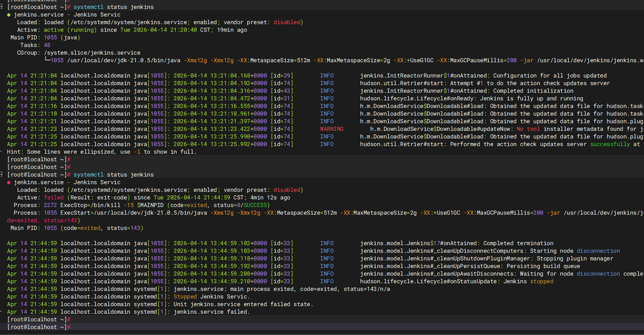Click '$MAINPID' in the ExecStop line
Screen dimensions: 644x335
[x=150, y=205]
